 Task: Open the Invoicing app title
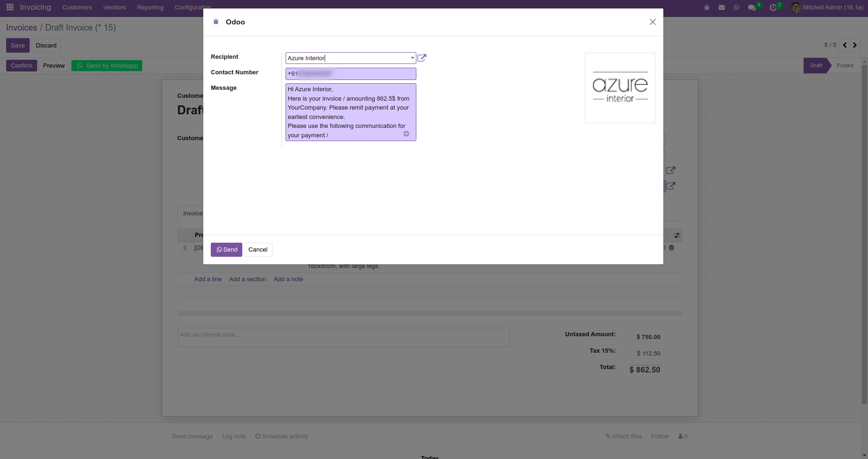[x=35, y=8]
